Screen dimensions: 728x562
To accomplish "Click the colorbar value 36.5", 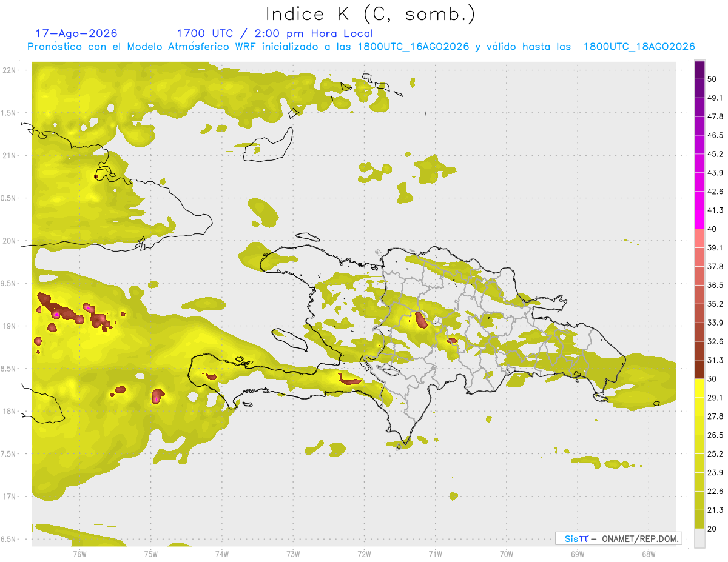I will click(715, 285).
